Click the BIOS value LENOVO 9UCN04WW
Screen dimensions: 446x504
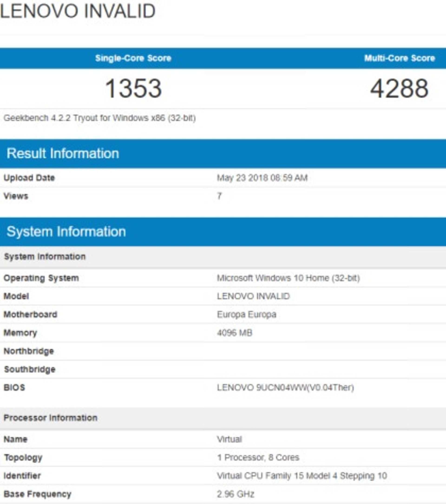pyautogui.click(x=285, y=388)
